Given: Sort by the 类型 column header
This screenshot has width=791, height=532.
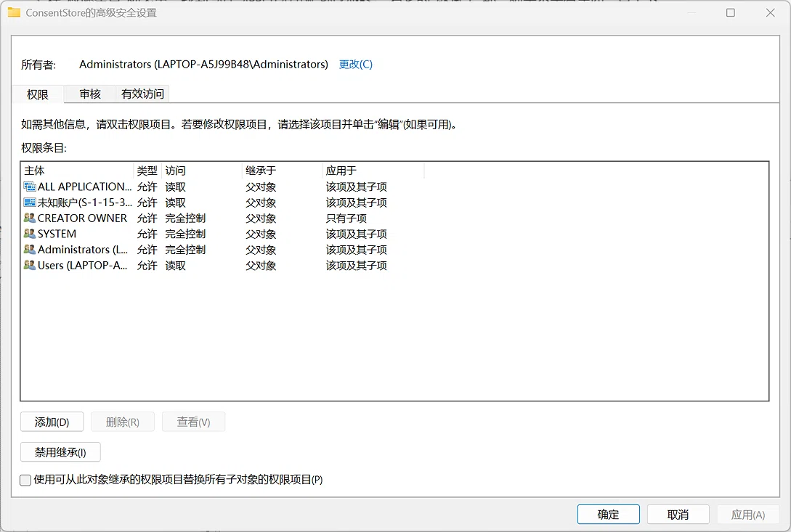Looking at the screenshot, I should pyautogui.click(x=147, y=171).
